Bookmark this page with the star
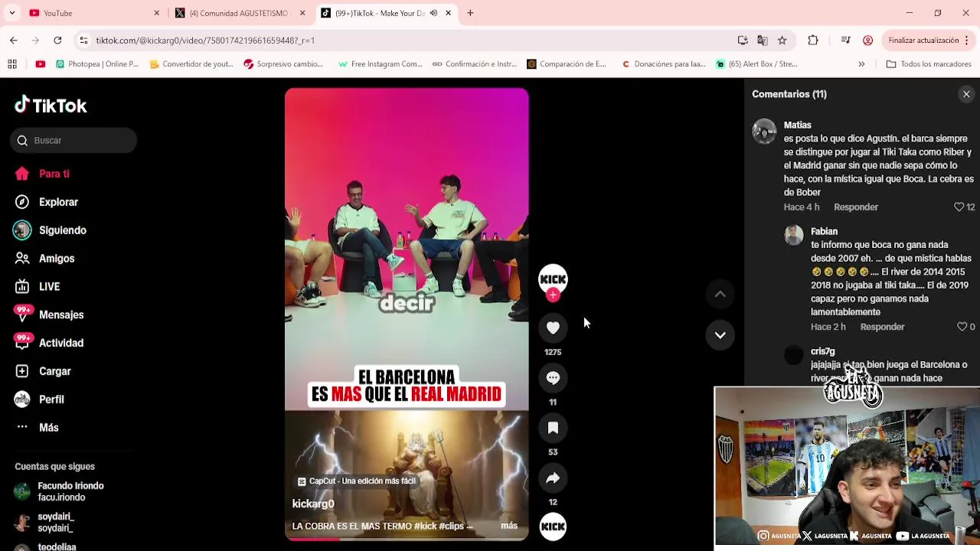The height and width of the screenshot is (551, 980). [782, 41]
